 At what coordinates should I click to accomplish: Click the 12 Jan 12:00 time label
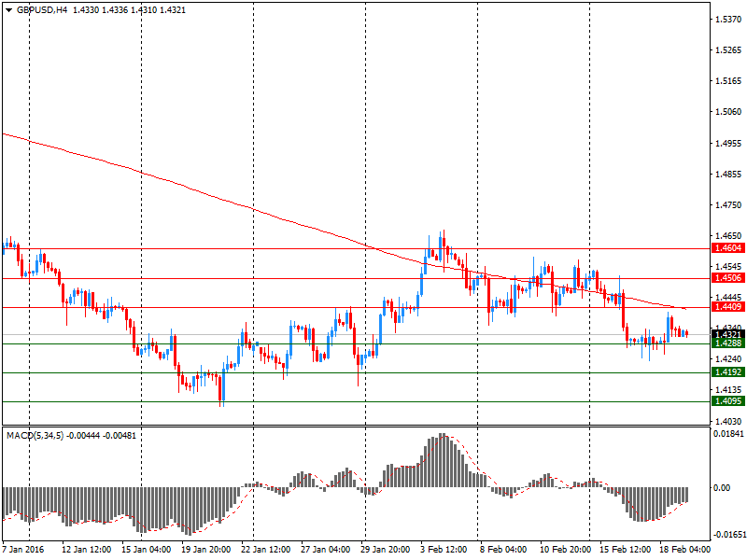(86, 549)
